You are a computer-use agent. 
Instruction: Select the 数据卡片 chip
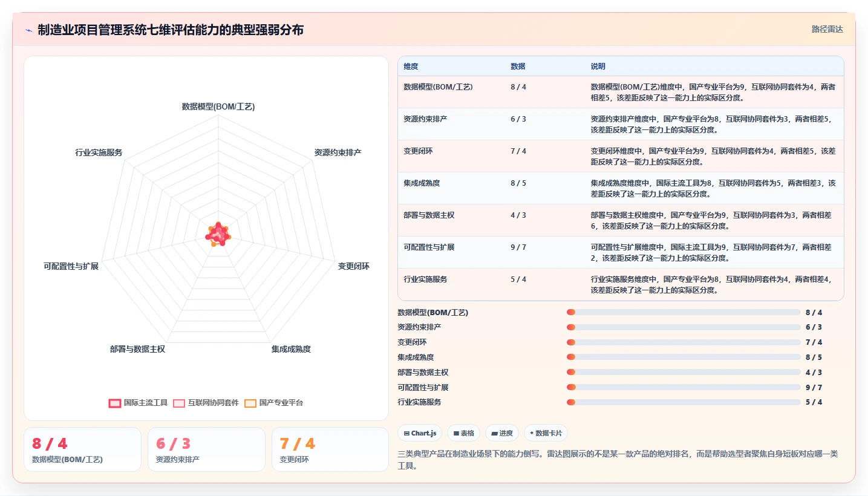546,433
